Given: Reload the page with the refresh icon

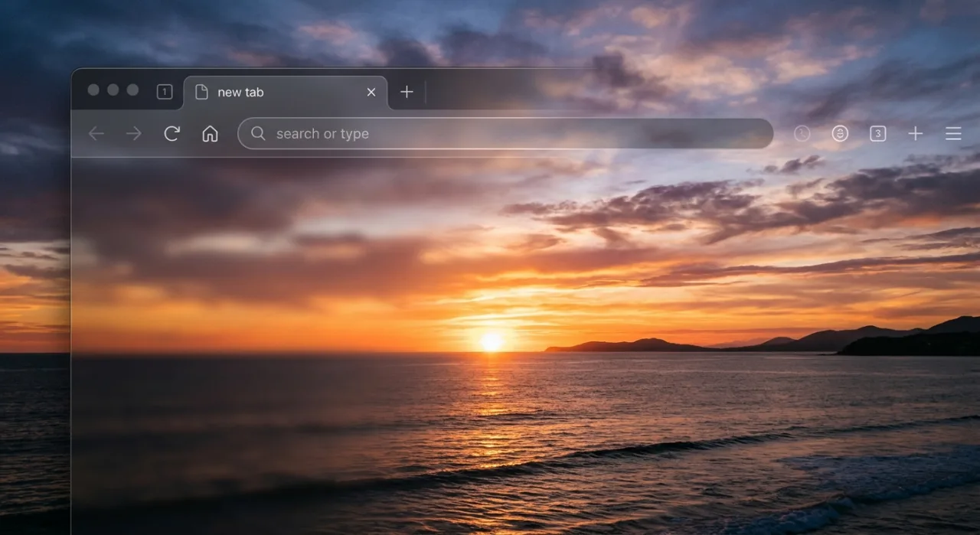Looking at the screenshot, I should click(172, 134).
